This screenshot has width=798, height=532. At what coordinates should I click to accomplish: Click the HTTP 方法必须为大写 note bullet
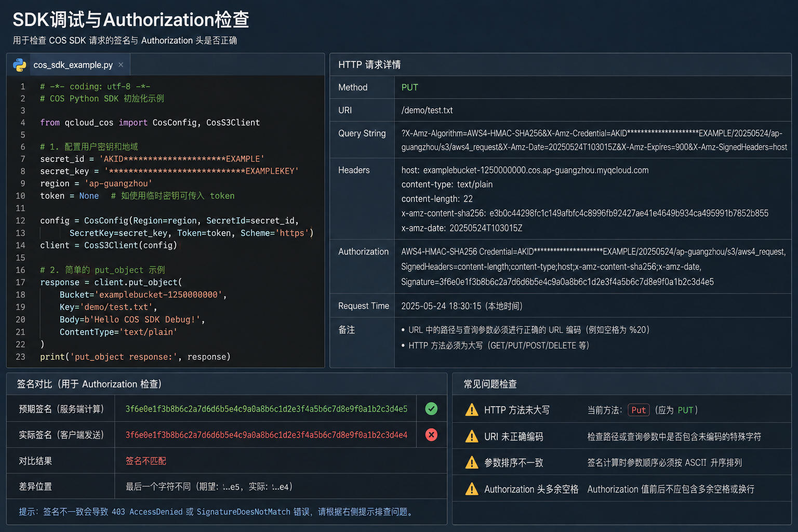[495, 345]
